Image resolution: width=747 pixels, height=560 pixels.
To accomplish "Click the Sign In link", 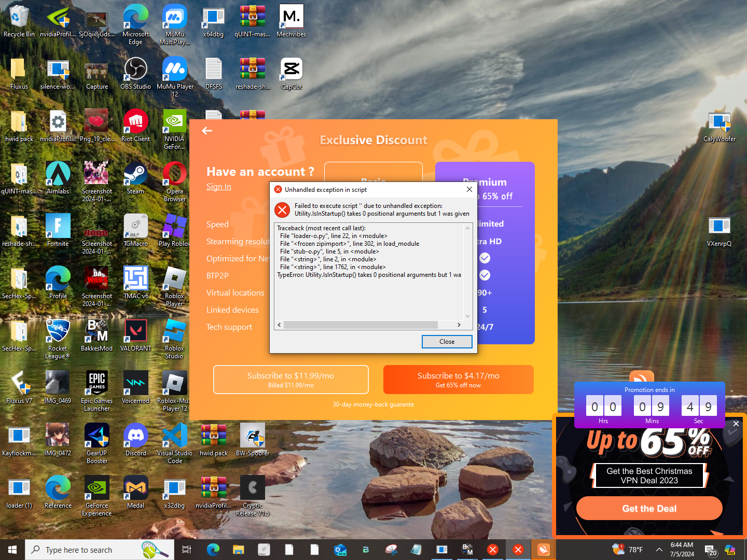I will pyautogui.click(x=219, y=187).
